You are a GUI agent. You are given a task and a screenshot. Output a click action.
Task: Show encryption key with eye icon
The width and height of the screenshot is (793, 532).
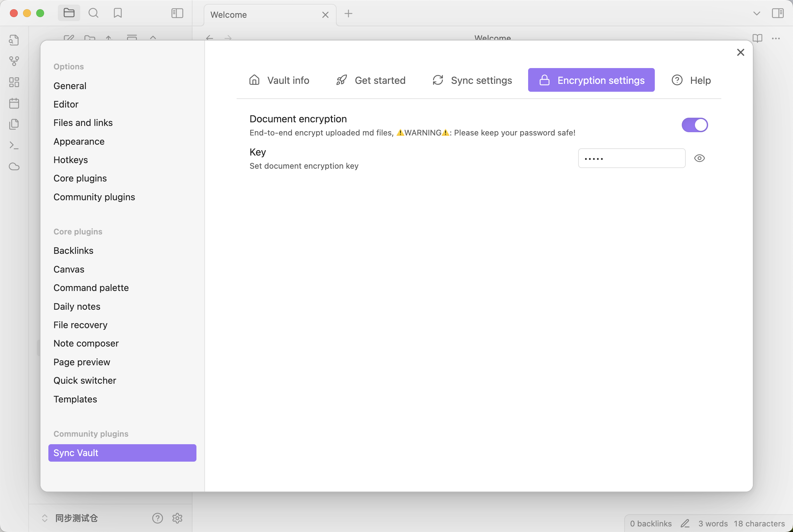tap(699, 158)
